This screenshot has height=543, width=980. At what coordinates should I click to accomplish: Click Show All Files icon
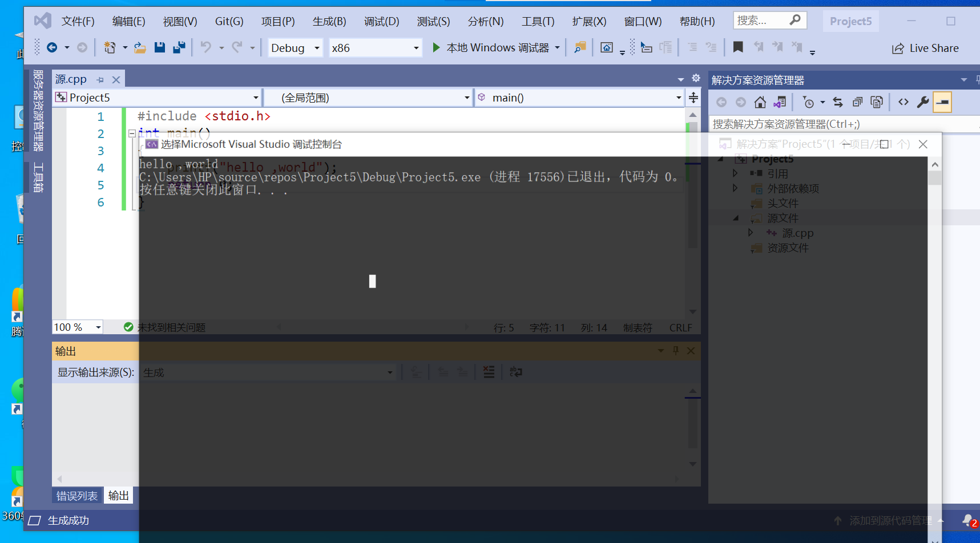(877, 102)
